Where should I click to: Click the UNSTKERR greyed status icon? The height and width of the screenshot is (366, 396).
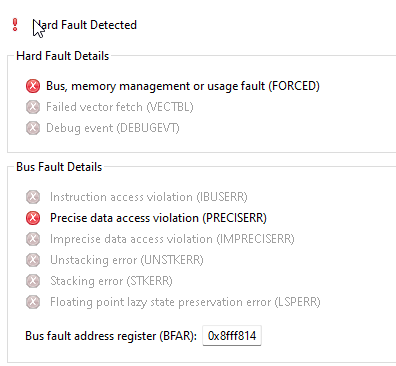33,260
